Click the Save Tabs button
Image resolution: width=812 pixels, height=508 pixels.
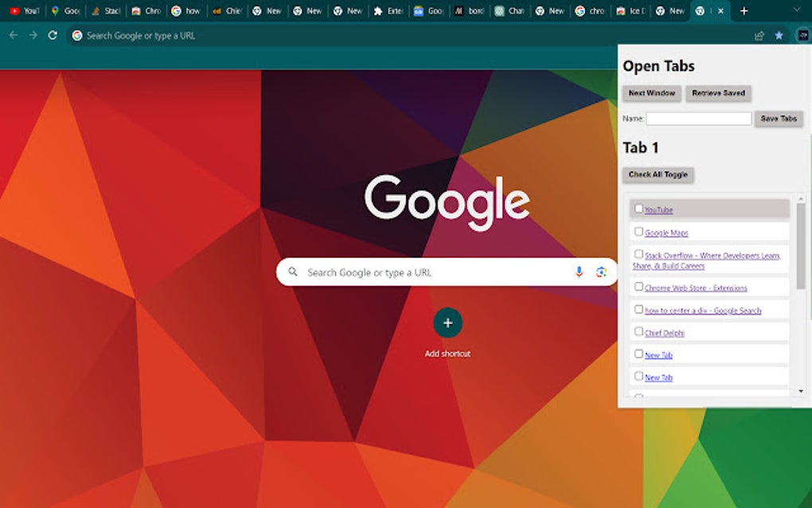click(x=778, y=119)
